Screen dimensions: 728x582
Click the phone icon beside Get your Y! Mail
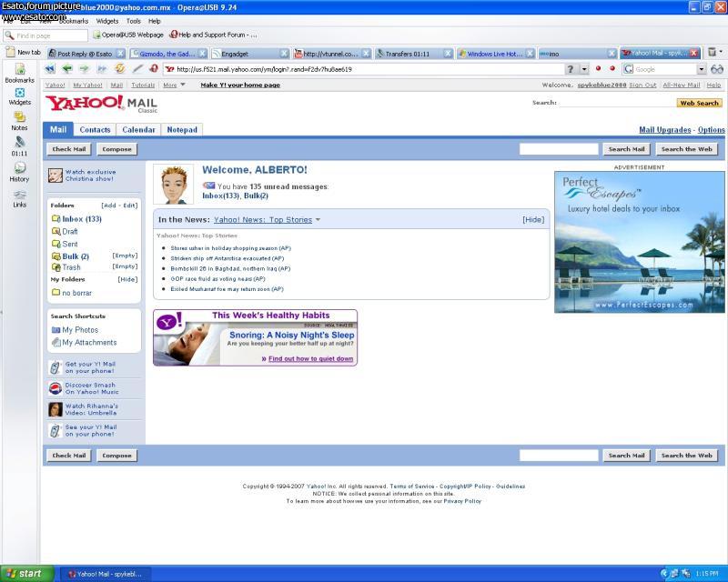coord(56,367)
